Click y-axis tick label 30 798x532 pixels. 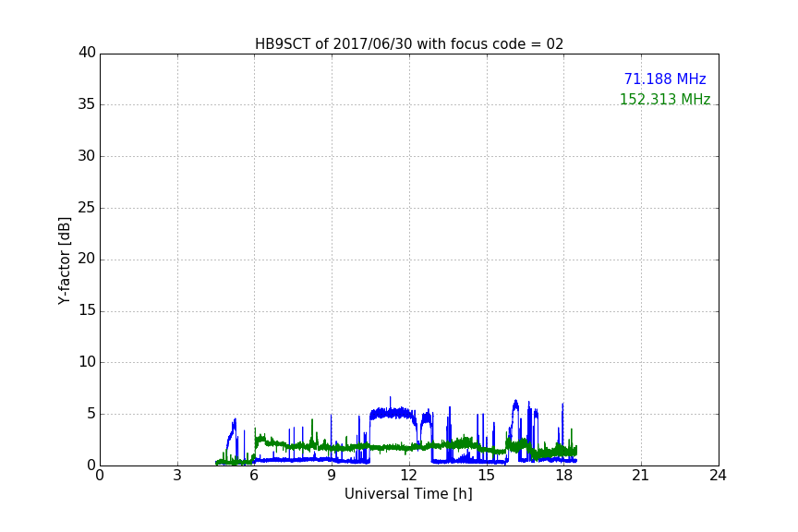point(87,156)
